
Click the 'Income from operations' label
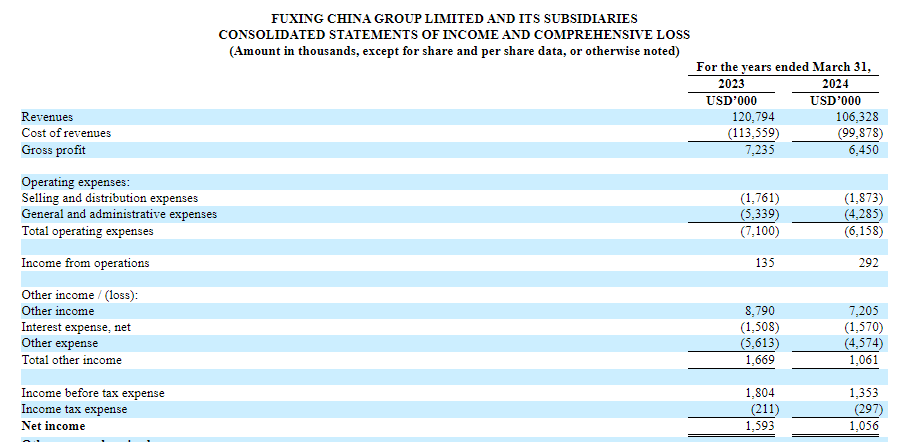(85, 263)
